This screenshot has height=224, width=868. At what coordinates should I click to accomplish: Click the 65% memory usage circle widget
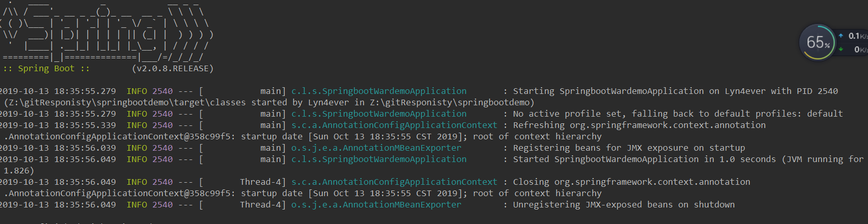(817, 42)
